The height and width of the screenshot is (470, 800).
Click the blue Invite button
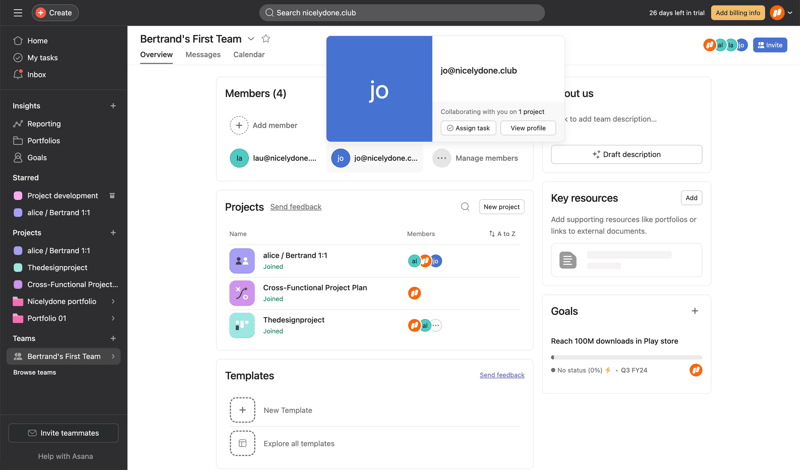770,45
